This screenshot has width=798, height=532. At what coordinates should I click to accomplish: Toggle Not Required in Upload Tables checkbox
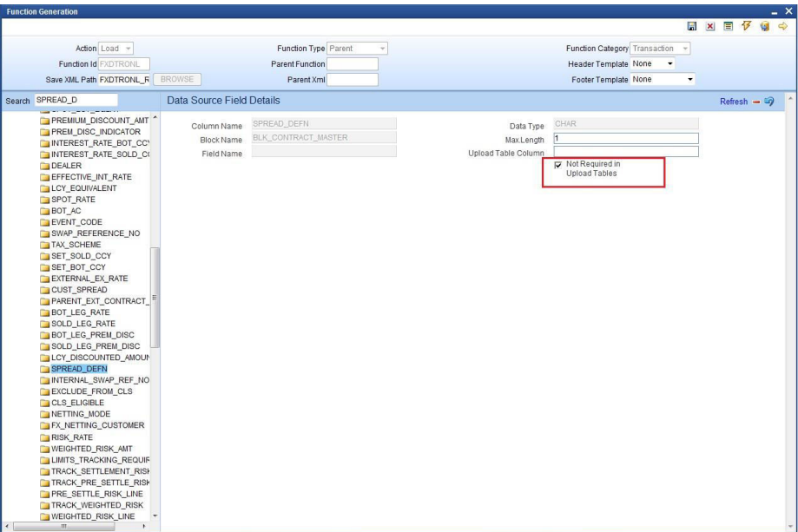point(557,165)
